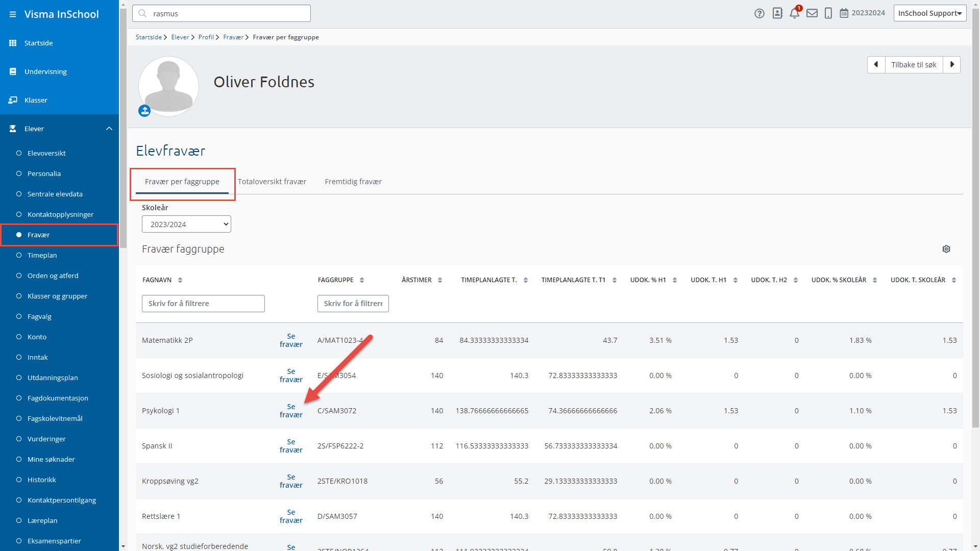Sort by TIMEPLANLAGTE T. column arrows
980x551 pixels.
click(526, 280)
